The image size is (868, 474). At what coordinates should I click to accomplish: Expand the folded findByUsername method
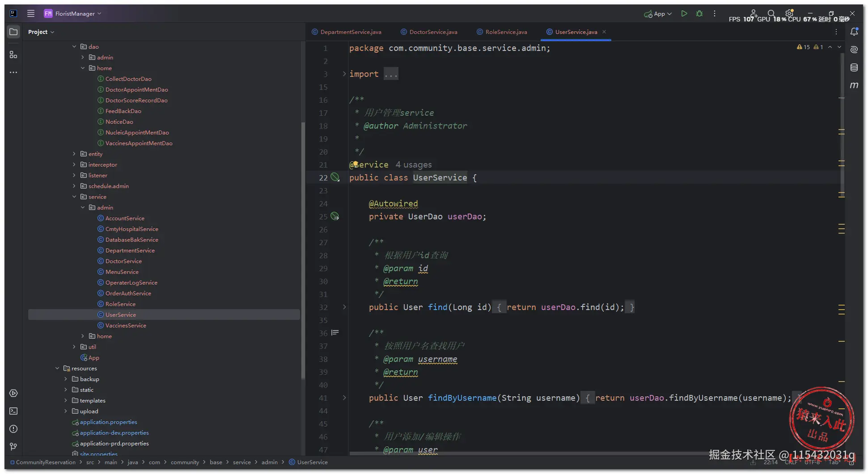tap(344, 398)
